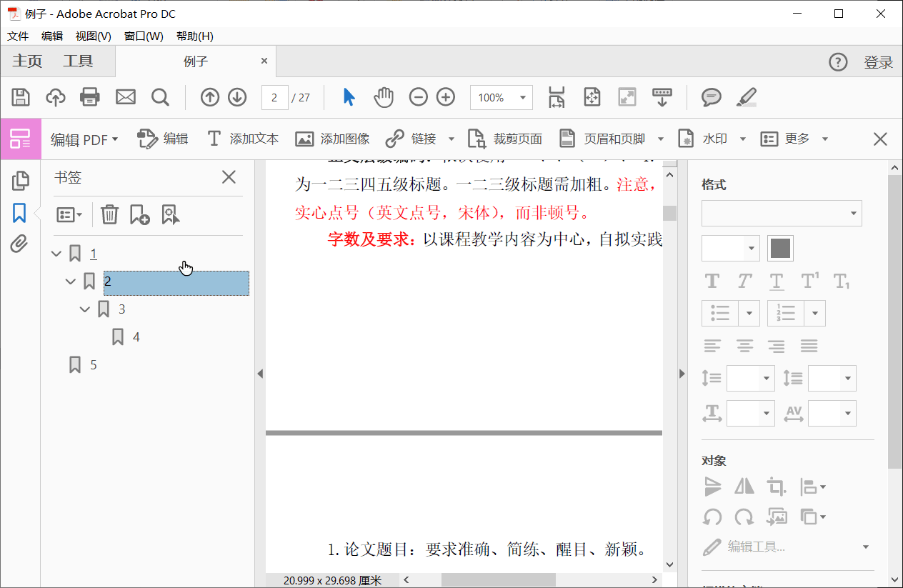This screenshot has width=903, height=588.
Task: Open the Attachments panel paperclip icon
Action: 19,244
